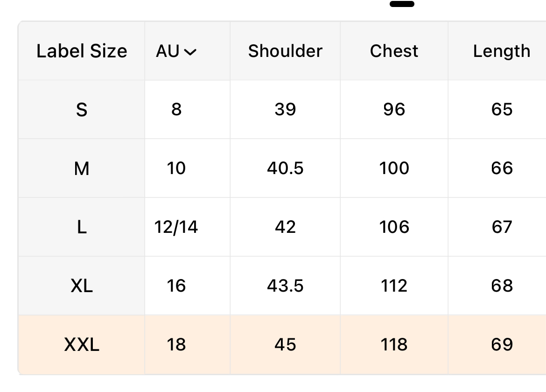Click the chest value 106
The width and height of the screenshot is (546, 392).
click(x=394, y=227)
